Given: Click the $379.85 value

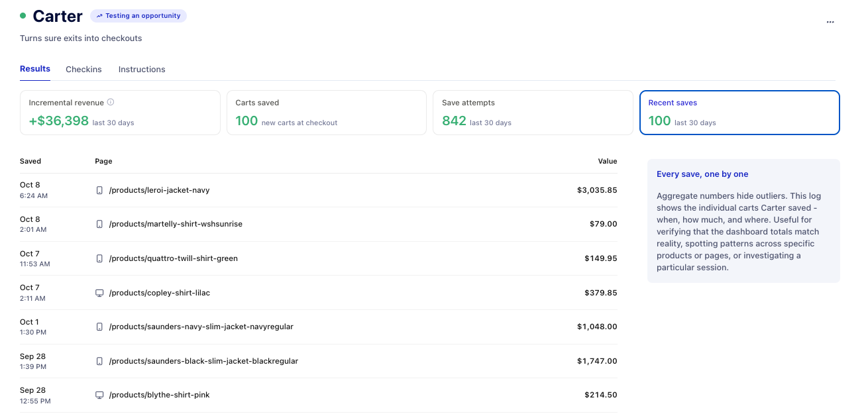Looking at the screenshot, I should (601, 293).
